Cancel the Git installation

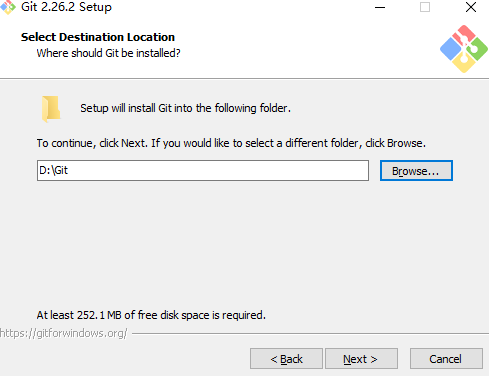pos(446,359)
